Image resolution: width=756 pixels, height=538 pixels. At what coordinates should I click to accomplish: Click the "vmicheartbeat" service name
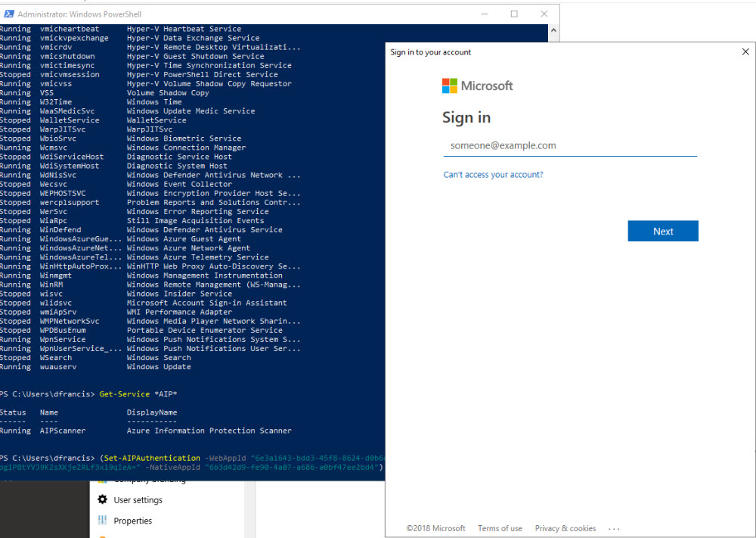(x=70, y=29)
